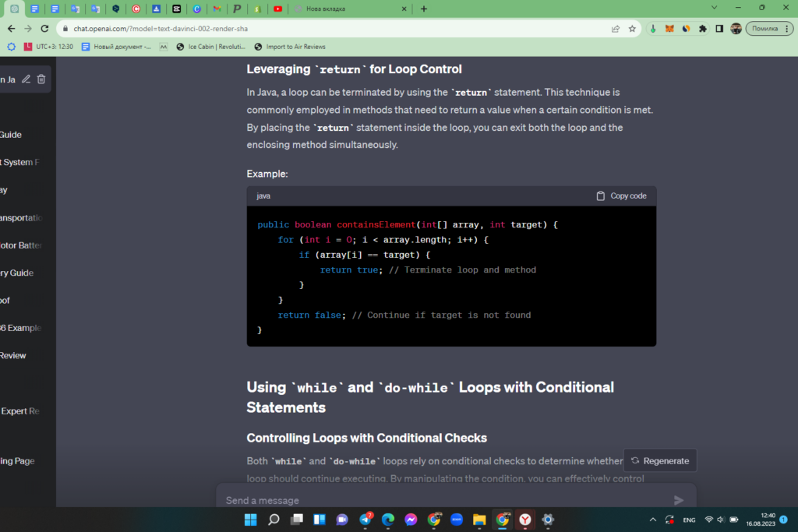The image size is (798, 532).
Task: Close the 'Нова вкладка' tab
Action: pyautogui.click(x=404, y=9)
